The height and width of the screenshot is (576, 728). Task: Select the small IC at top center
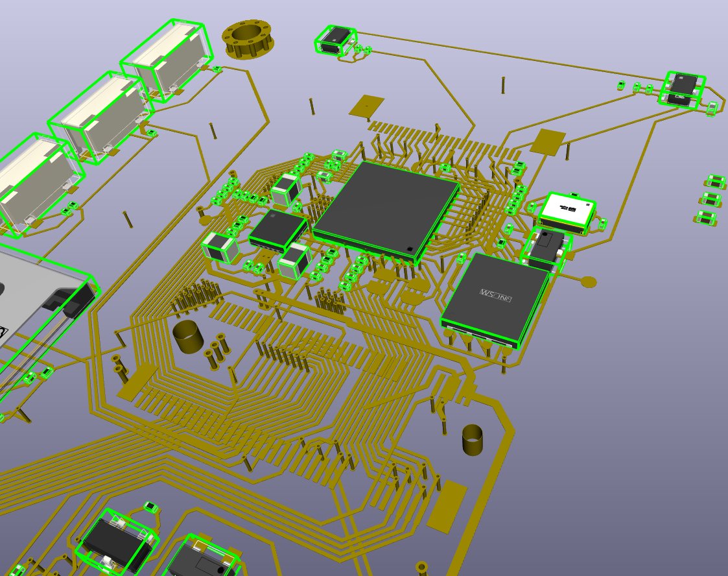tap(336, 40)
